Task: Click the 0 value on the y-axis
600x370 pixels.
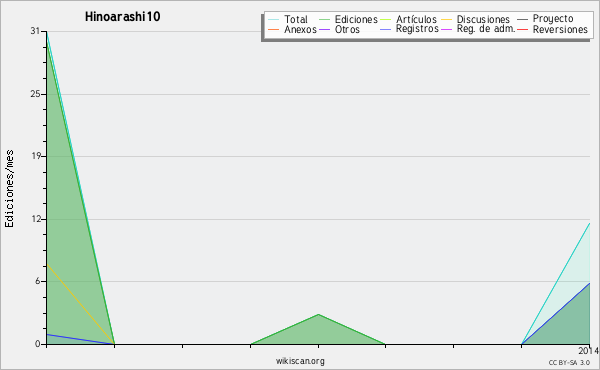Action: tap(38, 344)
